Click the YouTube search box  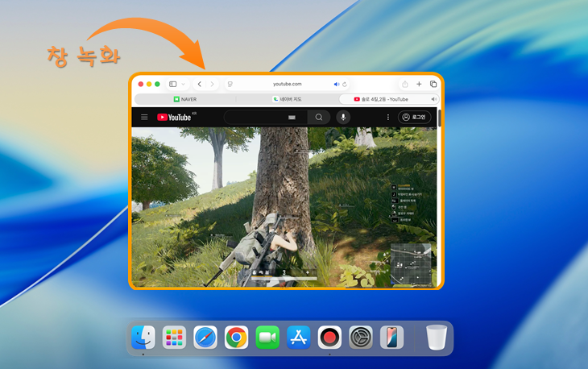click(x=266, y=118)
